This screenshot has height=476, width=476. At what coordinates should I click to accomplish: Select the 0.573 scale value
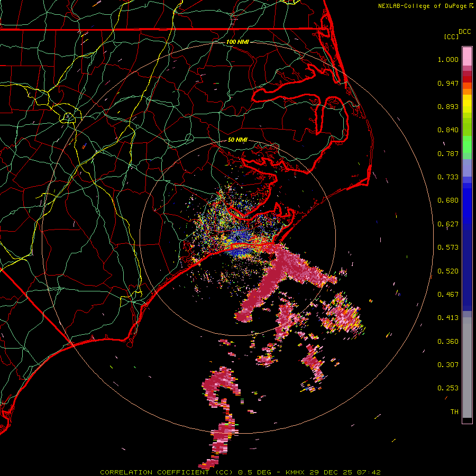tap(448, 248)
